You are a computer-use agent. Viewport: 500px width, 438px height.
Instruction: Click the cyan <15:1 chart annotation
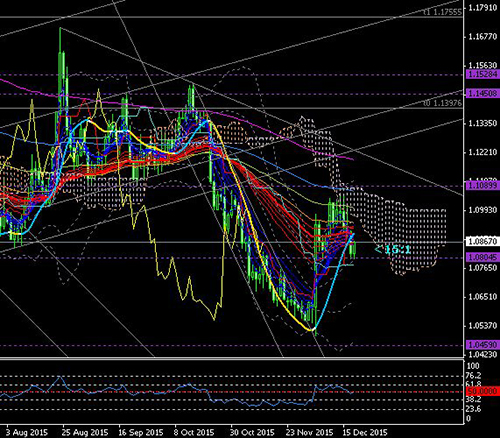[x=393, y=249]
